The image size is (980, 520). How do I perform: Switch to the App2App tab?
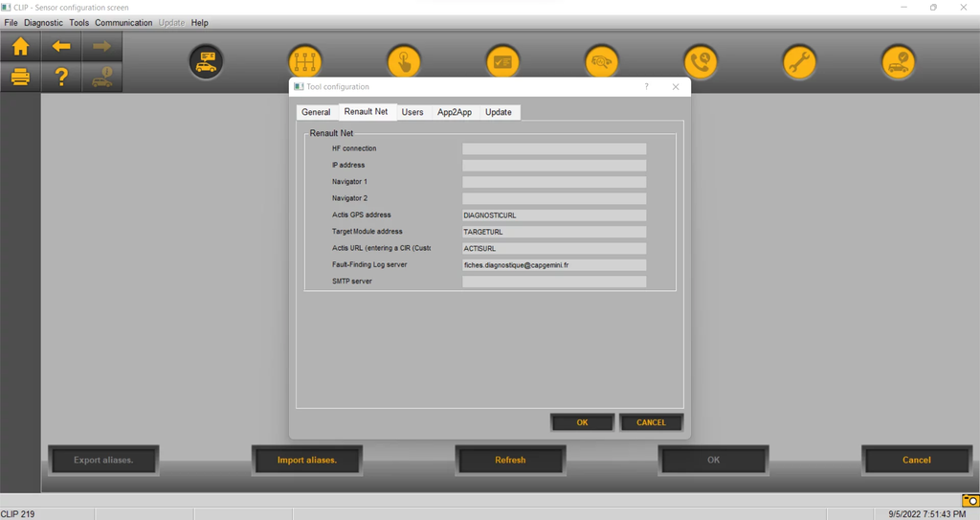(x=455, y=112)
